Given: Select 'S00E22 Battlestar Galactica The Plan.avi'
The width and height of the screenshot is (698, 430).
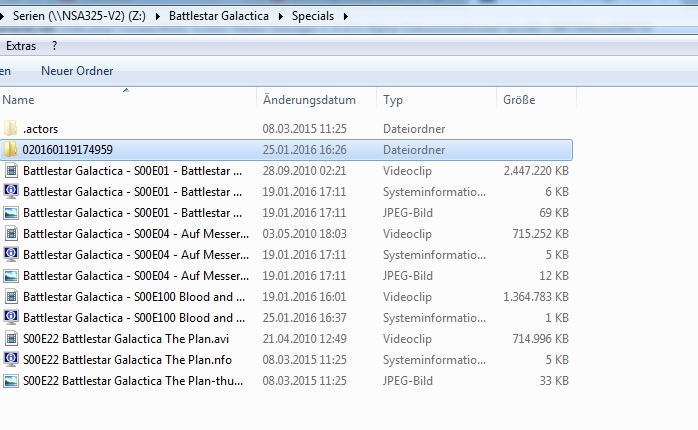Looking at the screenshot, I should pos(126,339).
